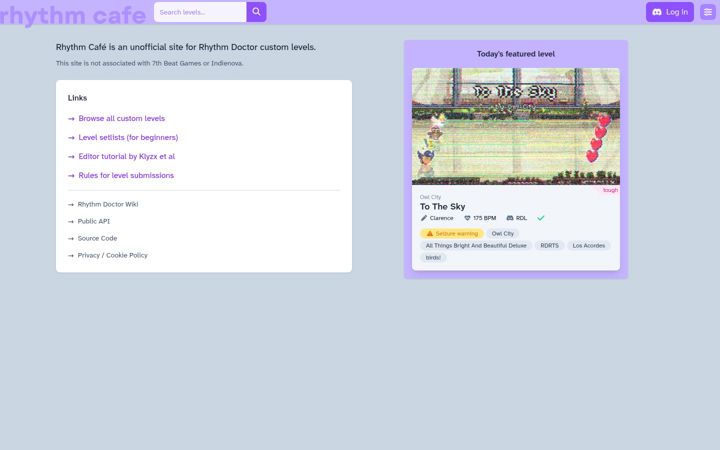Open the settings sliders icon in header
This screenshot has height=450, width=720.
point(708,12)
